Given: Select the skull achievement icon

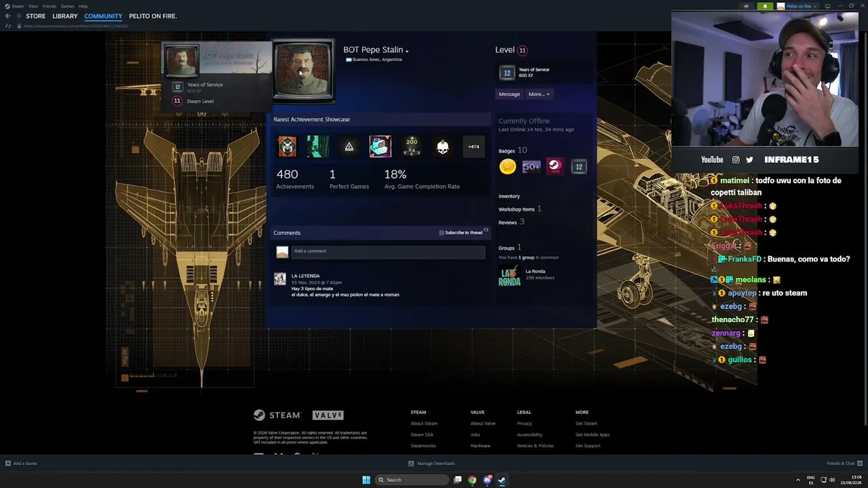Looking at the screenshot, I should [443, 146].
